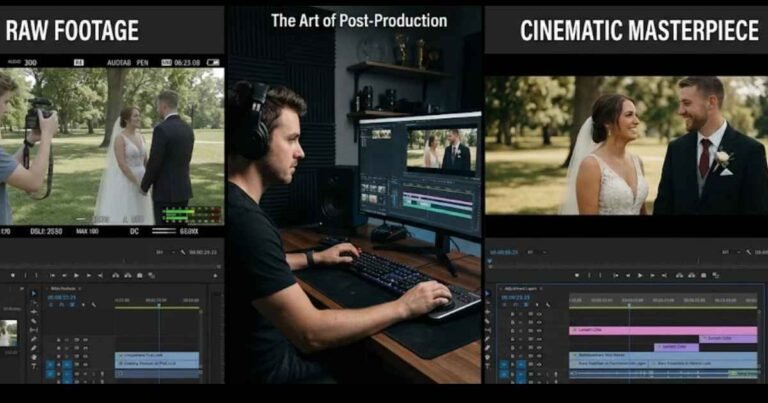Step forward one frame in Raw Footage monitor

point(89,276)
